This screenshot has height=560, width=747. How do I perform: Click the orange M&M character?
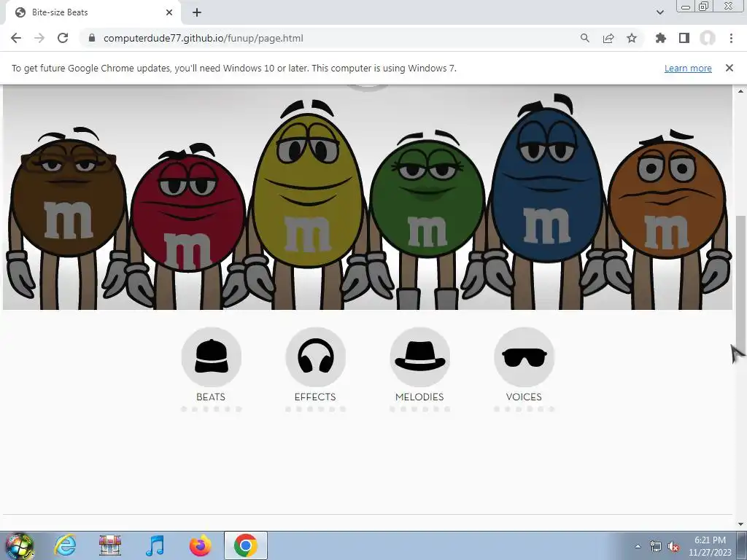[x=667, y=200]
